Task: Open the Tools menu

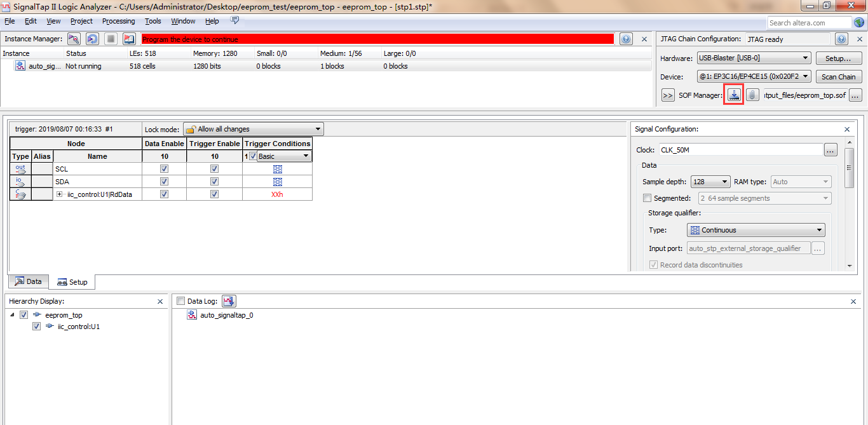Action: click(x=153, y=21)
